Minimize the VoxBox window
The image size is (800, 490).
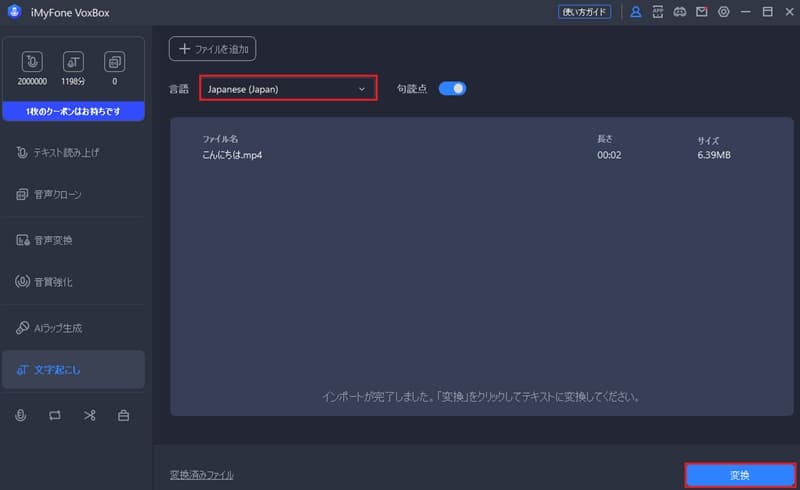745,12
